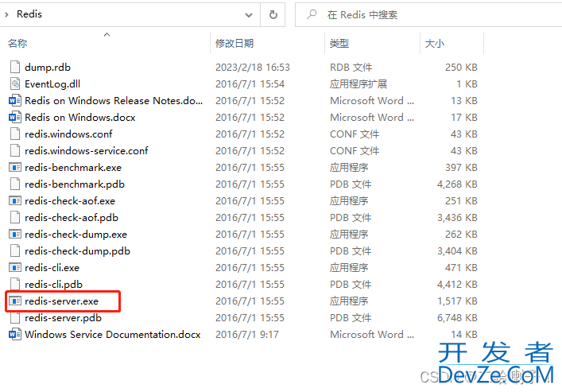Click the redis-check-dump.exe application icon
The image size is (562, 392).
15,235
